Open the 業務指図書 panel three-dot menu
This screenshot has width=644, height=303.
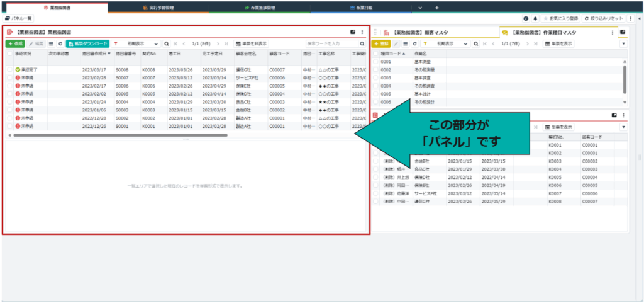(x=362, y=31)
